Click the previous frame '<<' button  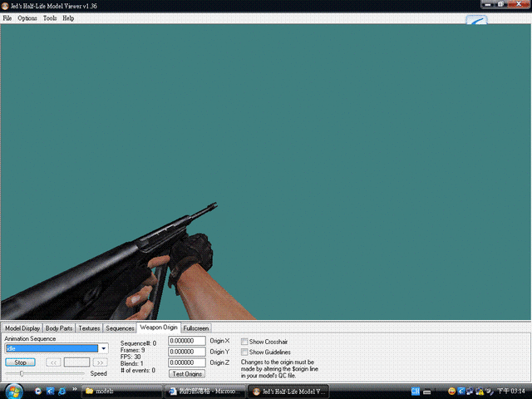[x=53, y=362]
